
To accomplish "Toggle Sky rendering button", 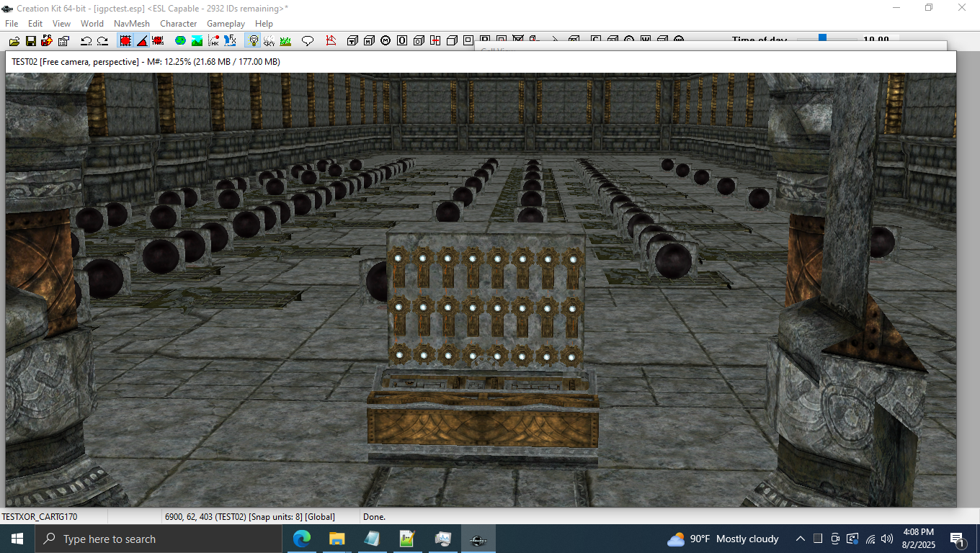I will (269, 41).
